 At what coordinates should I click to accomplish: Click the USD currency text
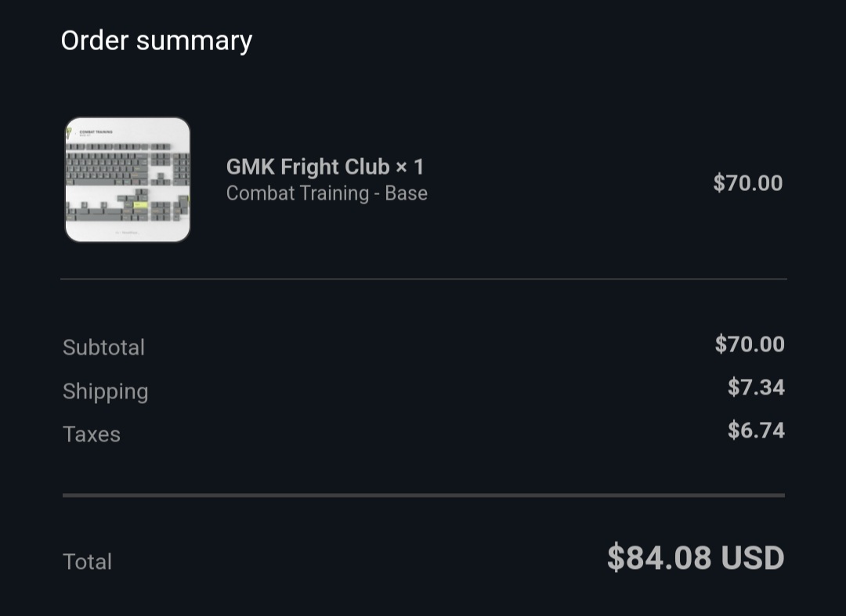[x=753, y=557]
